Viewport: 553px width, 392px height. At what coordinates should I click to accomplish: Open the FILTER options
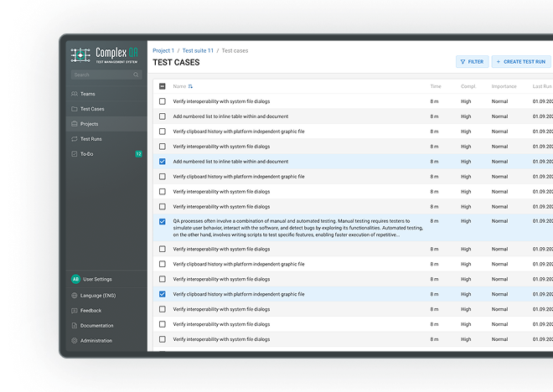pyautogui.click(x=473, y=62)
